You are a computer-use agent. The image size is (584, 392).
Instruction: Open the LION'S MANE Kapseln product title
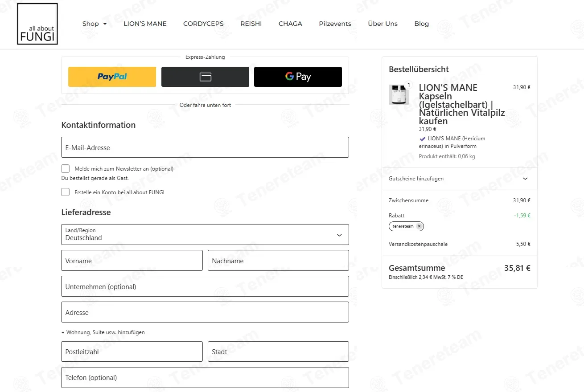click(x=462, y=104)
